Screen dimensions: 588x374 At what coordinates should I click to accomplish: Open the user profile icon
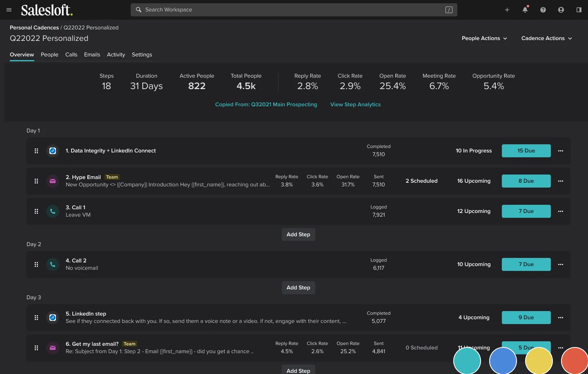tap(561, 10)
